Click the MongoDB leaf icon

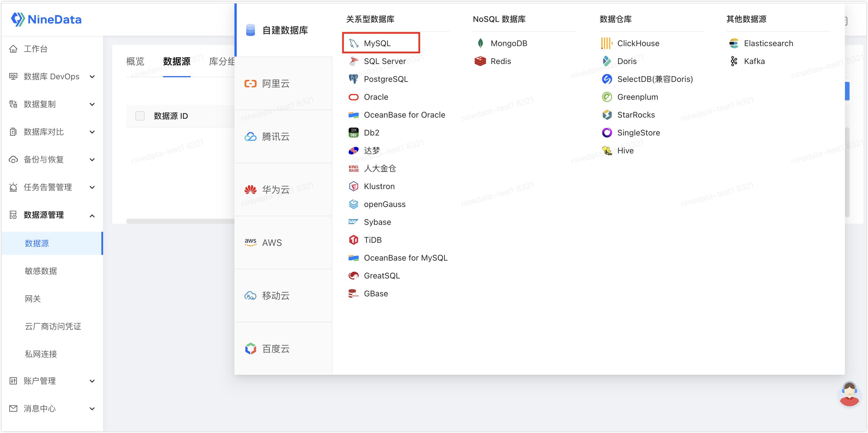(480, 44)
